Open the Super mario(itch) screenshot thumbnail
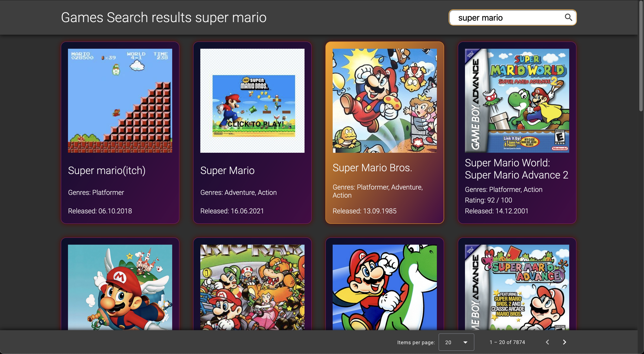 [120, 101]
